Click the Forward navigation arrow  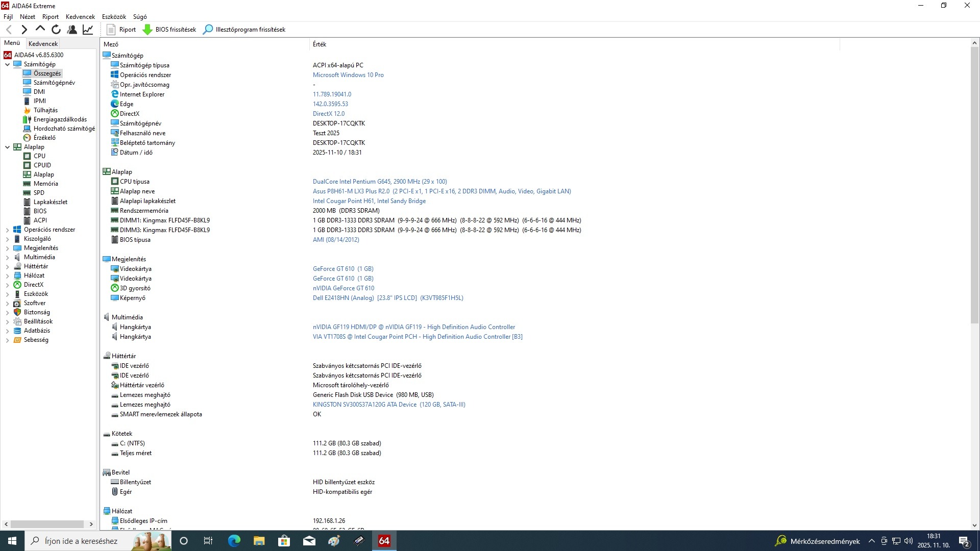24,30
